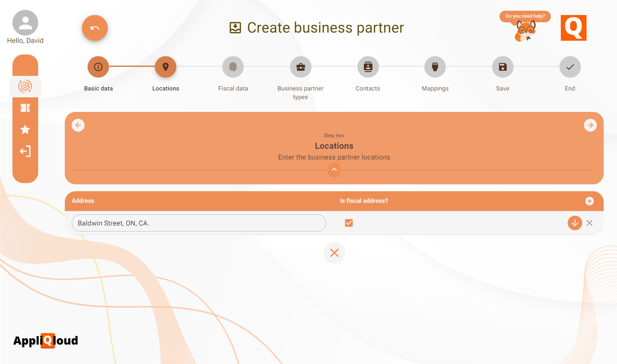Click the orange back arrow near Hello, David

click(94, 27)
